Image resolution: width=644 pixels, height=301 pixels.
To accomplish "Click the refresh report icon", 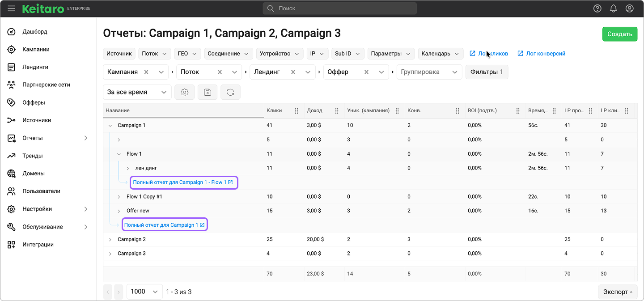I will click(x=230, y=92).
